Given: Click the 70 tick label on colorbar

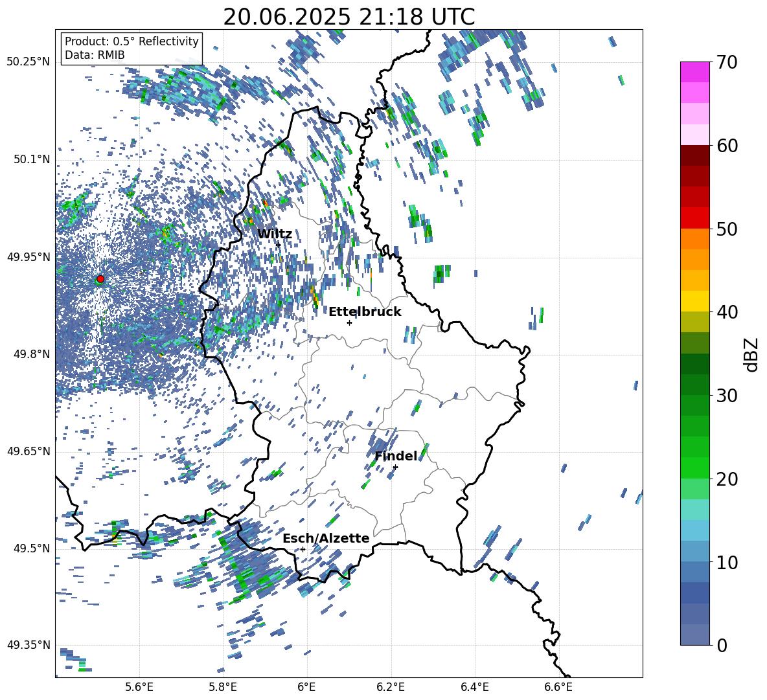Looking at the screenshot, I should (x=726, y=62).
